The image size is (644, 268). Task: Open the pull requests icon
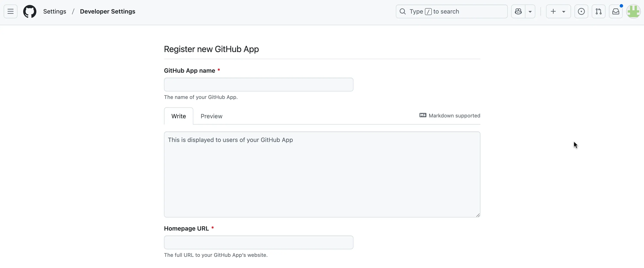pos(599,11)
